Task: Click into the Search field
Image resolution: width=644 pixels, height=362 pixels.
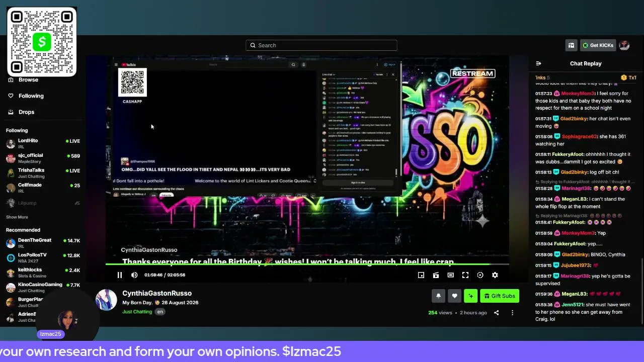Action: point(321,45)
